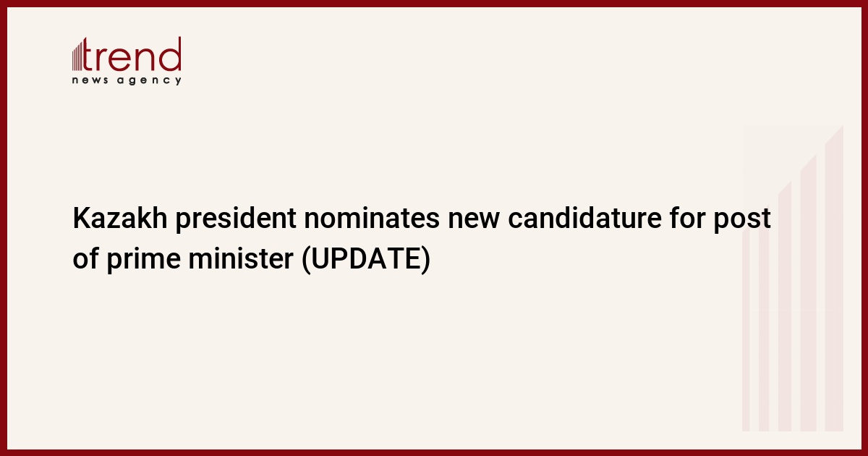Click the "(UPDATE)" label in headline
This screenshot has height=456, width=868.
click(x=365, y=260)
